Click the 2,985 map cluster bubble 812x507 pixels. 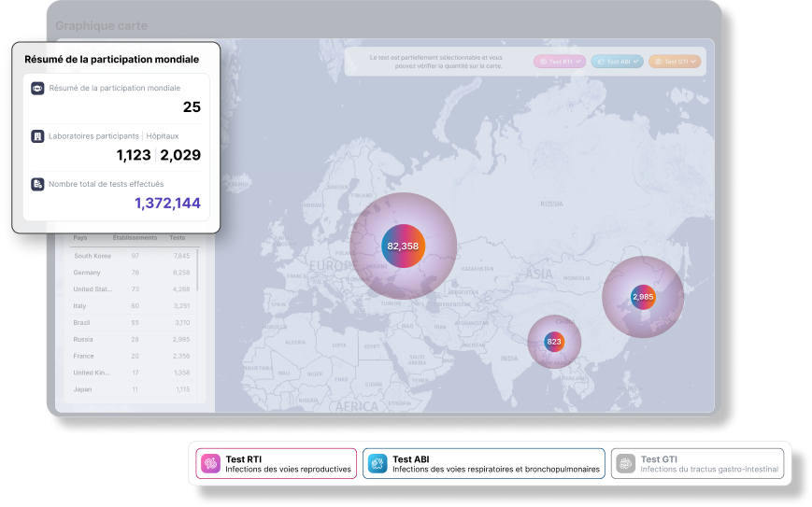tap(643, 297)
